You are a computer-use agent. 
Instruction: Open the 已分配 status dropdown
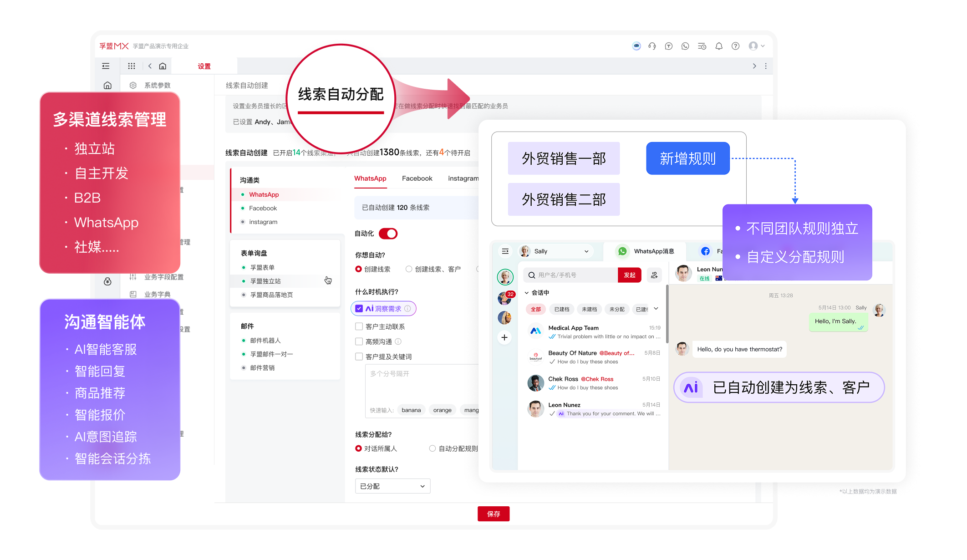pos(392,486)
